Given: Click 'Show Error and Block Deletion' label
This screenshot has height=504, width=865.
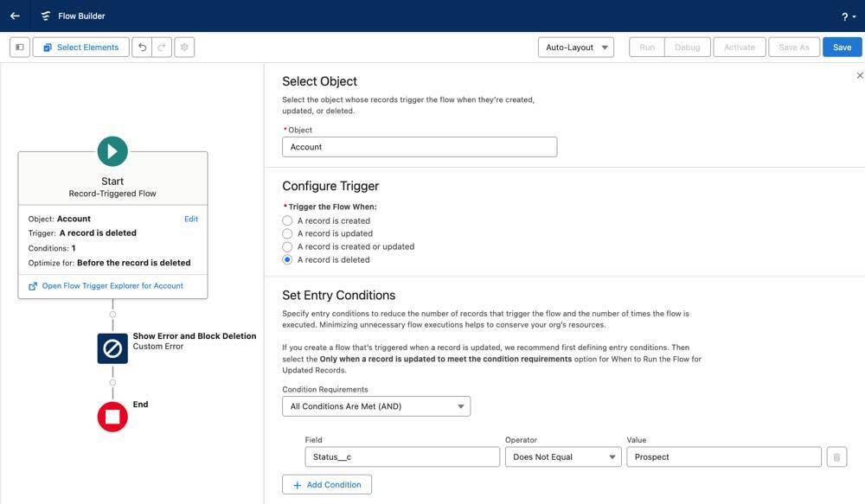Looking at the screenshot, I should pyautogui.click(x=194, y=336).
